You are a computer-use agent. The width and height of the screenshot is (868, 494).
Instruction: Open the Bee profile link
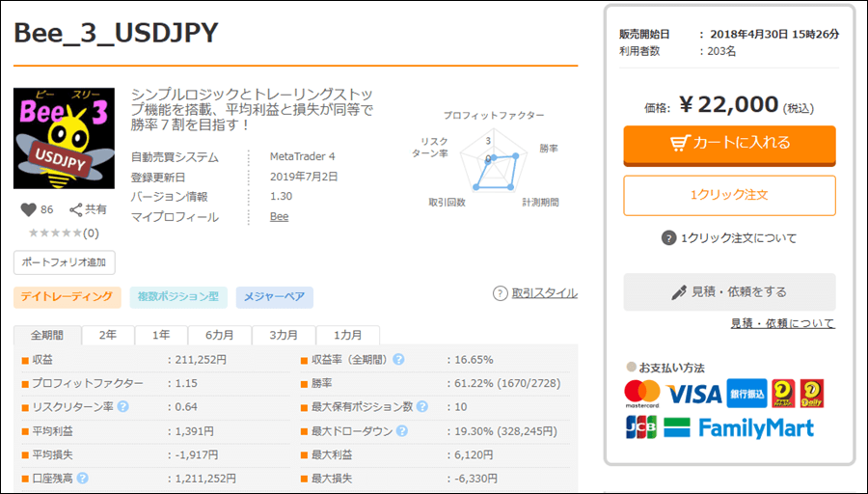(x=279, y=217)
